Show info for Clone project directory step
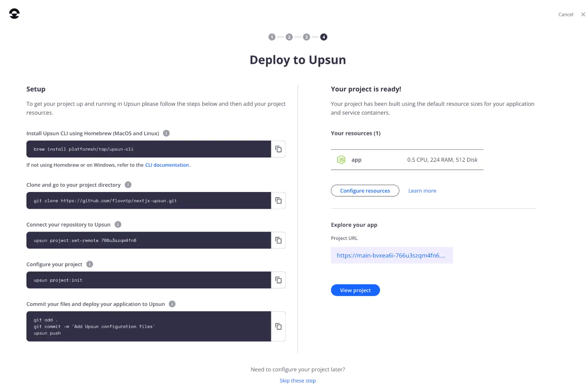This screenshot has height=389, width=588. pyautogui.click(x=128, y=185)
